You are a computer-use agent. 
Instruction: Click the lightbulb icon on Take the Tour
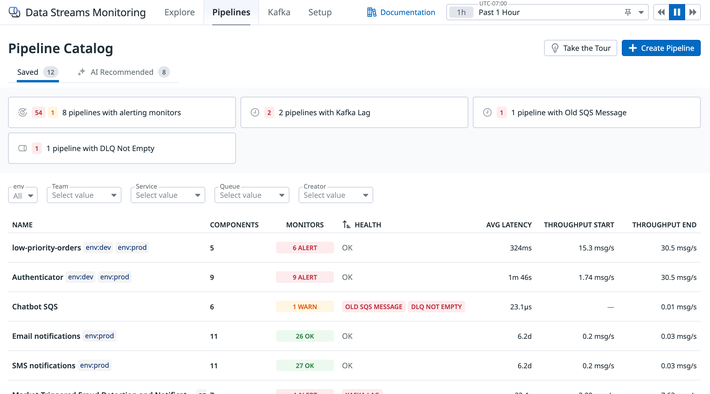point(555,48)
